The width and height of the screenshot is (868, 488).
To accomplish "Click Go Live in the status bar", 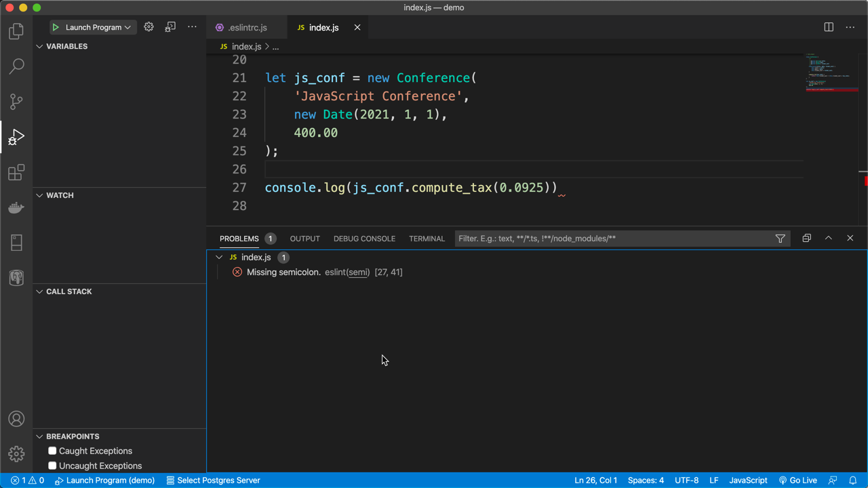I will pyautogui.click(x=797, y=481).
